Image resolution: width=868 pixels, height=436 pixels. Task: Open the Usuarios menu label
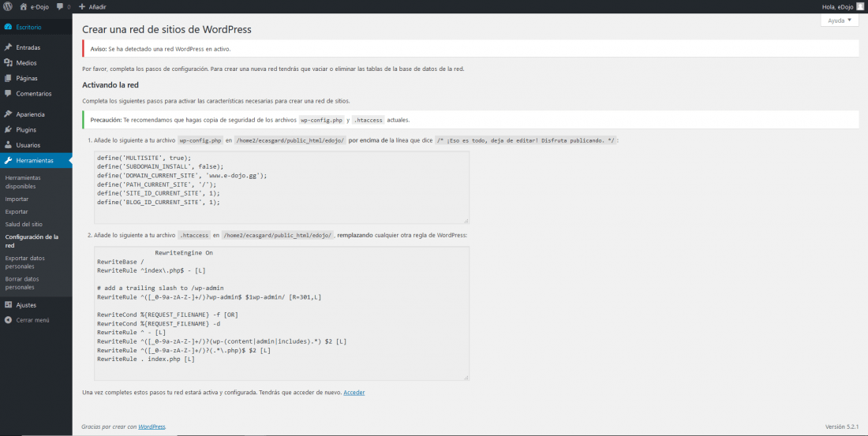(x=28, y=145)
